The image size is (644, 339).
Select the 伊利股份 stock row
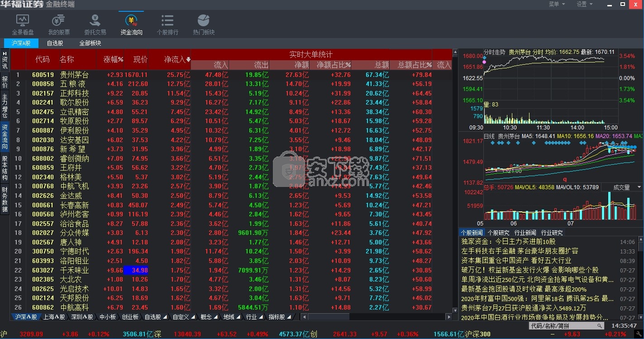click(x=231, y=130)
